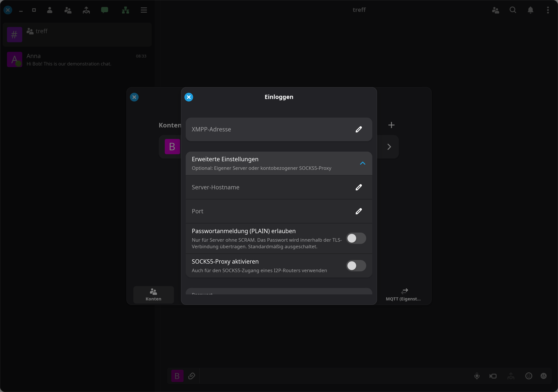558x392 pixels.
Task: Record voice message with microphone icon
Action: (477, 376)
